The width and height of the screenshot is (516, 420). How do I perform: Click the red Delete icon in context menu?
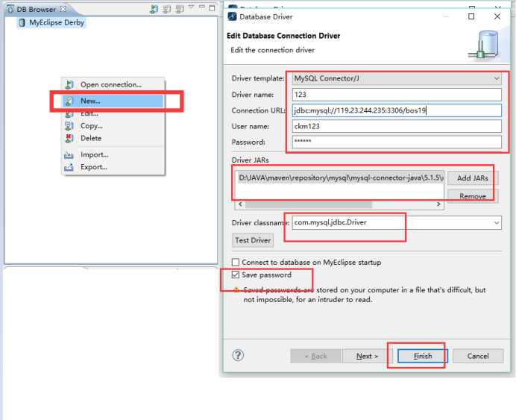coord(69,138)
